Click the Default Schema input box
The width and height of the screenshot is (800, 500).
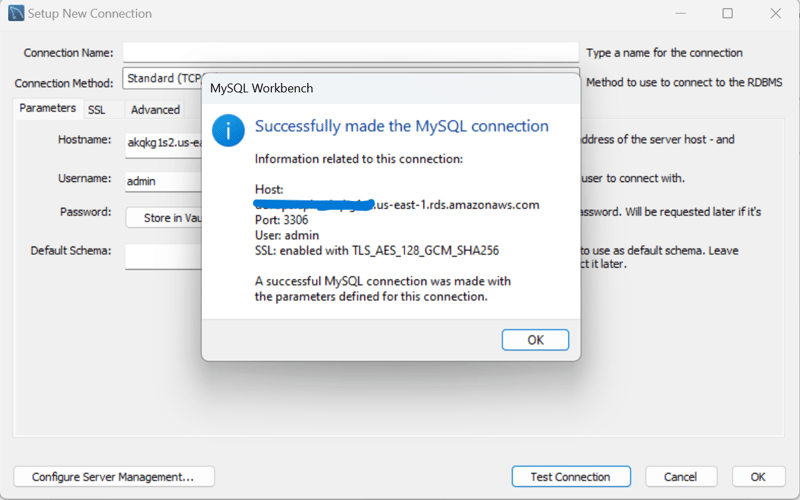coord(163,256)
